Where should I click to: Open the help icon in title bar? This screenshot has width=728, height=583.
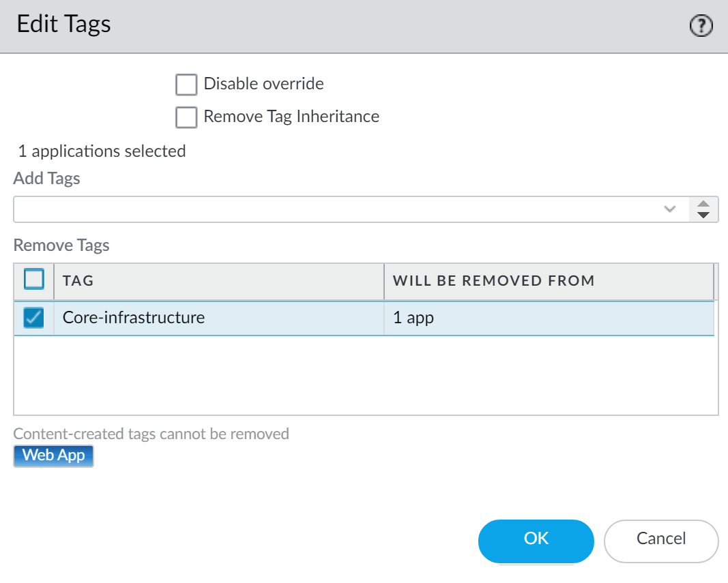click(x=701, y=26)
